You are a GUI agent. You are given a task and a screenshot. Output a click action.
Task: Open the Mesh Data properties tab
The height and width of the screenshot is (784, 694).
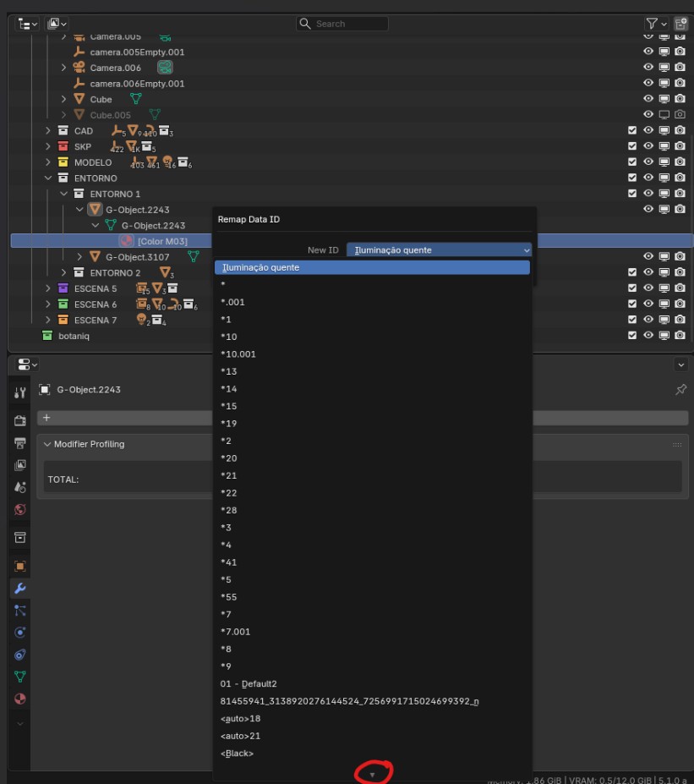pos(20,677)
